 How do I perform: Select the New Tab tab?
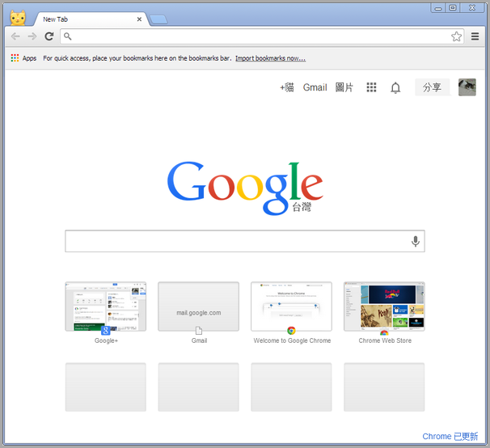tap(91, 19)
